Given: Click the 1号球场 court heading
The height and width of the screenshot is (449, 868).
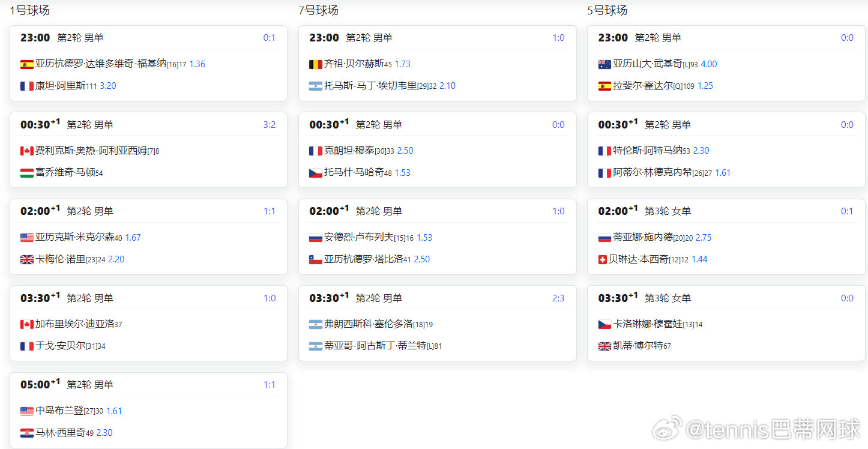Looking at the screenshot, I should (x=29, y=10).
